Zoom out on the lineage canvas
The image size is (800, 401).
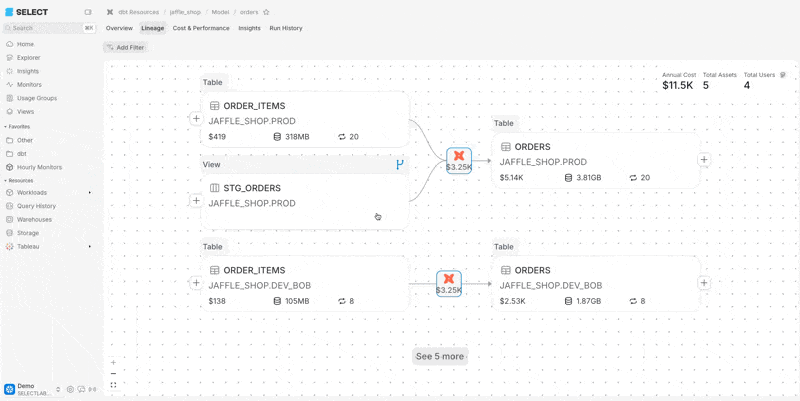click(113, 374)
